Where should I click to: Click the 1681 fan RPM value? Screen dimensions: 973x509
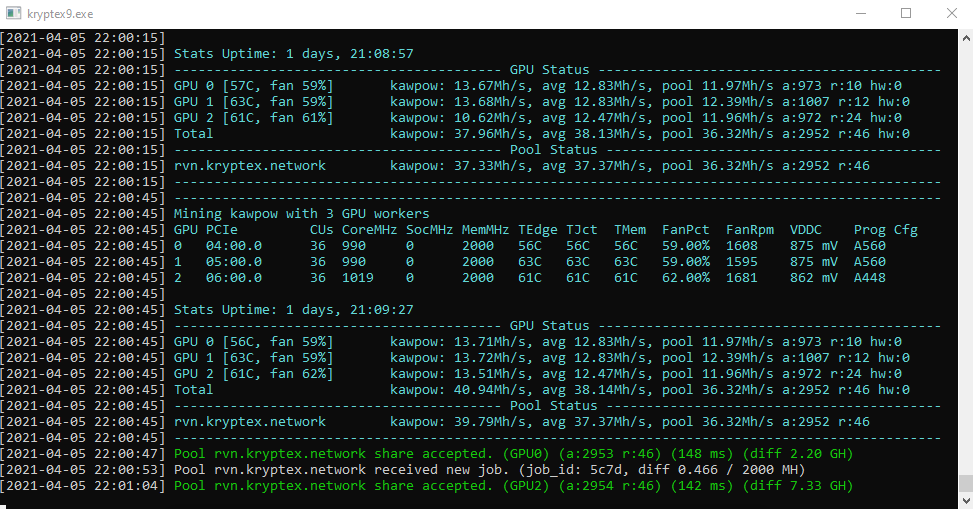click(741, 277)
